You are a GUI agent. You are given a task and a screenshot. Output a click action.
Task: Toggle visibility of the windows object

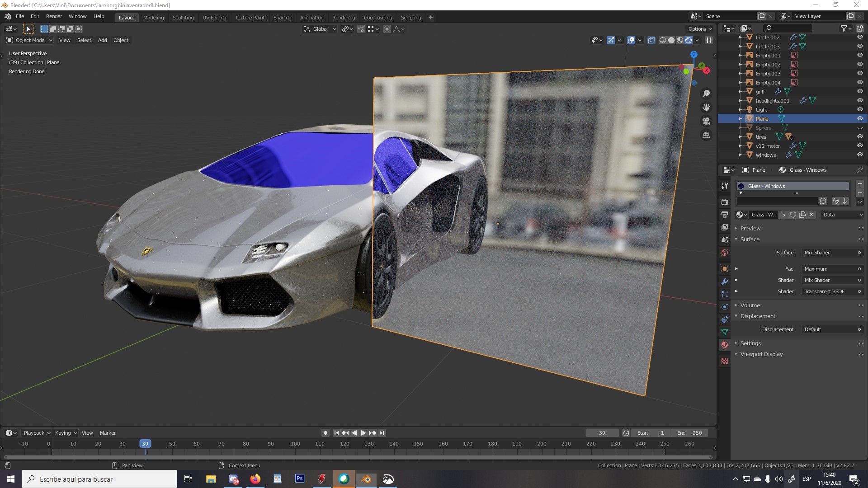(x=860, y=155)
